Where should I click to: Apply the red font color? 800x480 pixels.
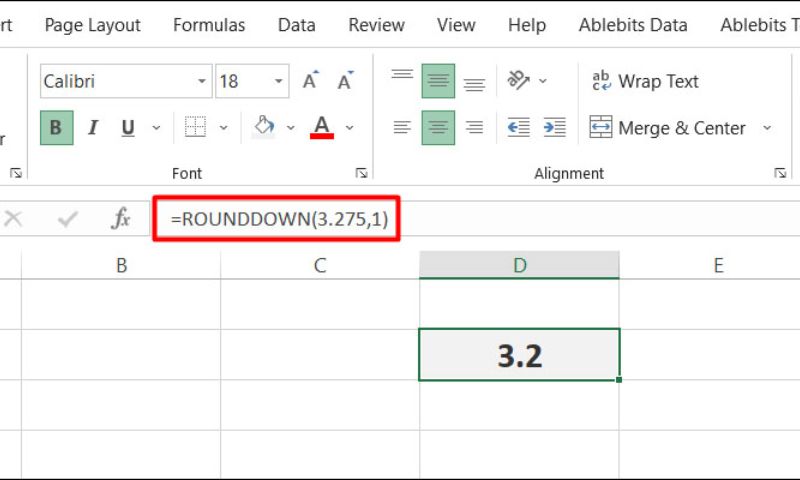point(322,127)
